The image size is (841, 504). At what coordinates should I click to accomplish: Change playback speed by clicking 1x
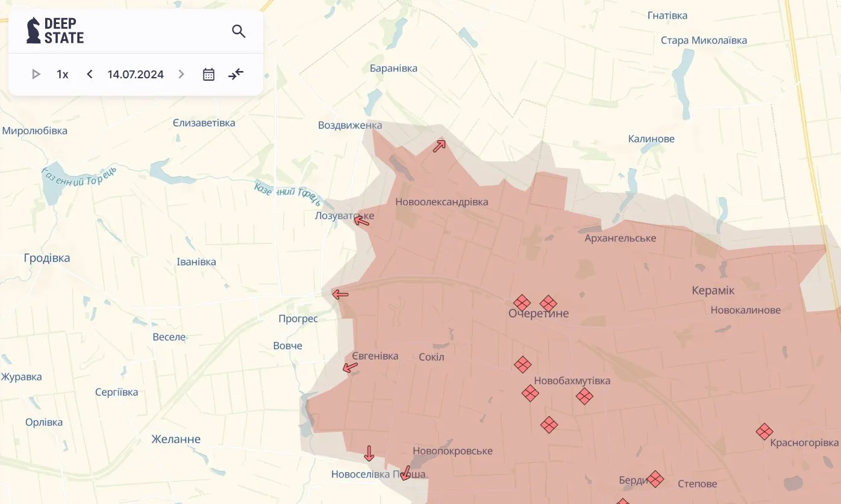[x=61, y=74]
